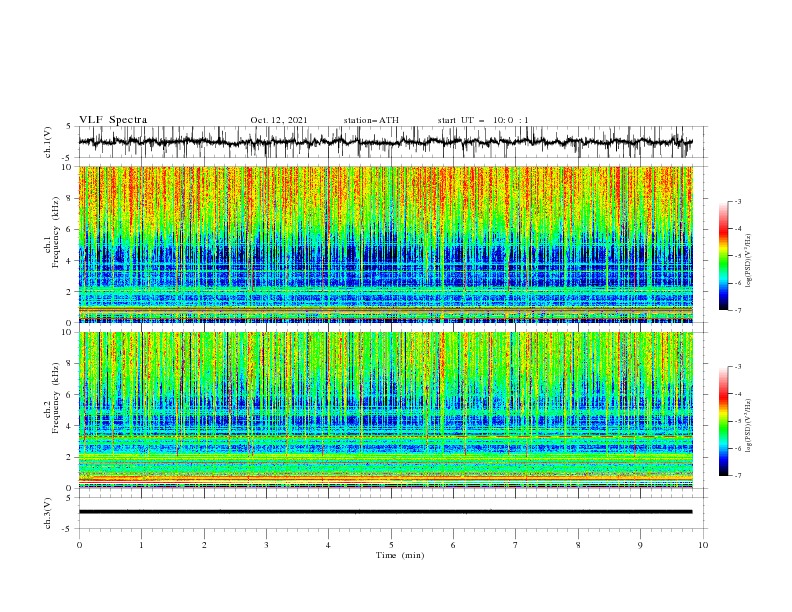Click tick label "0" on the Time axis
Screen dimensions: 792x612
79,545
